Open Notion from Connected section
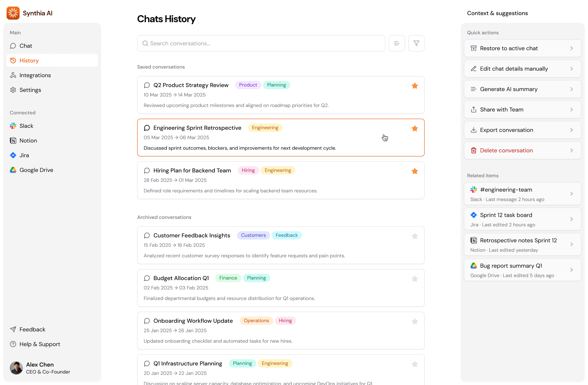Image resolution: width=588 pixels, height=385 pixels. 28,140
